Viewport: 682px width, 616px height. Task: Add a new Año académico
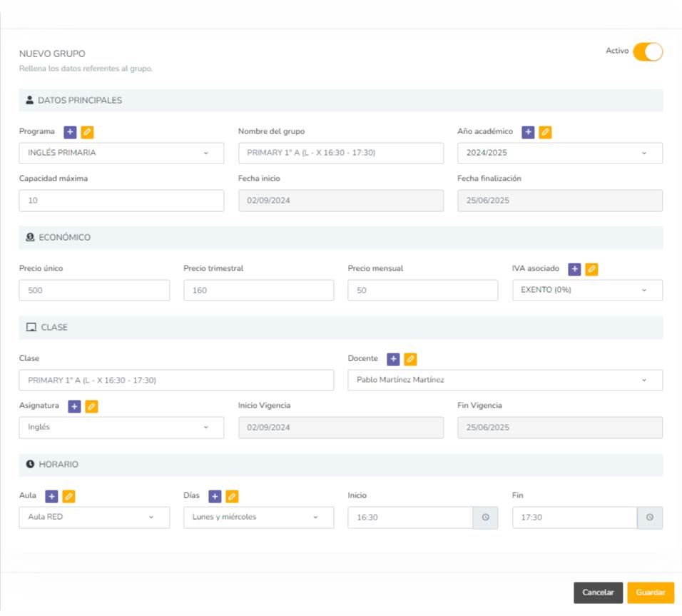(x=528, y=132)
